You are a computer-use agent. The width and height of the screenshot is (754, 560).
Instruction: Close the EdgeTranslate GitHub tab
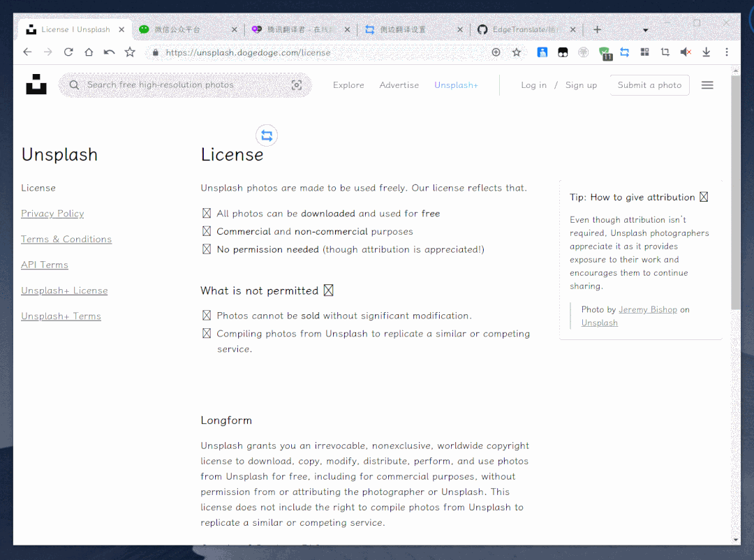(x=572, y=29)
